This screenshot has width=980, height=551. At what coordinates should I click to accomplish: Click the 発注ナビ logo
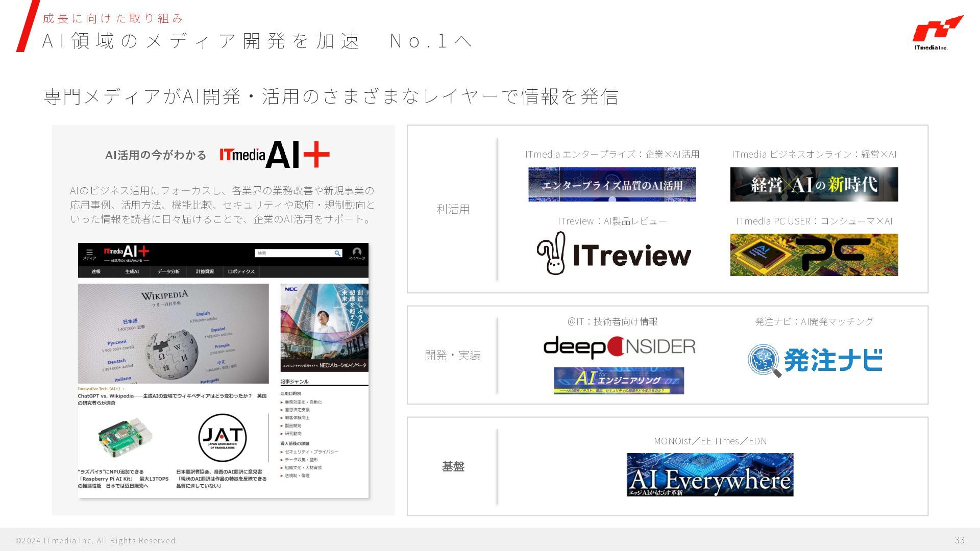[815, 360]
